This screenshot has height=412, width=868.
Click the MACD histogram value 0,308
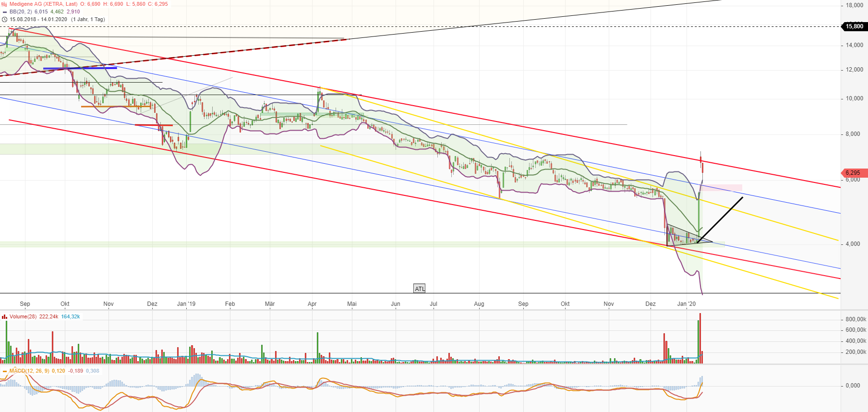point(93,371)
